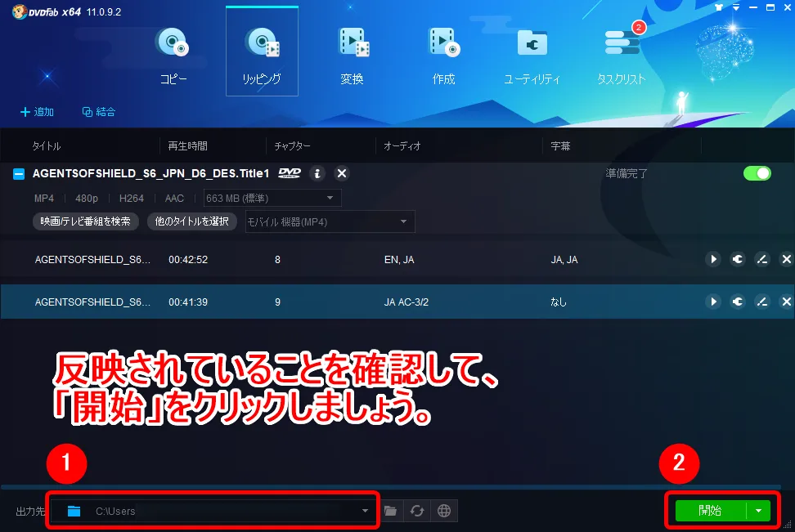Expand the 開始 button dropdown arrow
Screen dimensions: 795x532
click(758, 510)
